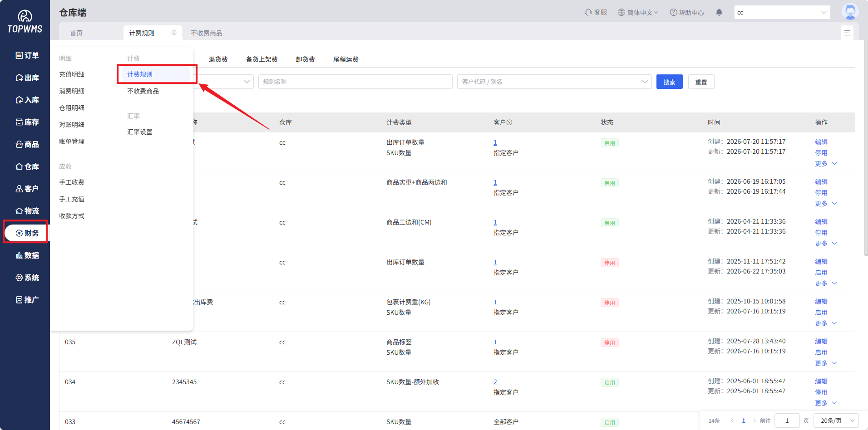The height and width of the screenshot is (430, 868).
Task: Open 手工收费 from the menu
Action: [x=72, y=182]
